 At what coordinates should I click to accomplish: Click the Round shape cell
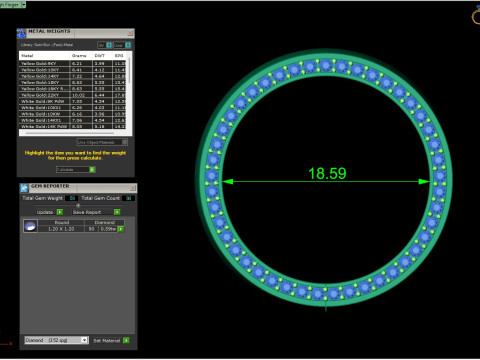62,223
